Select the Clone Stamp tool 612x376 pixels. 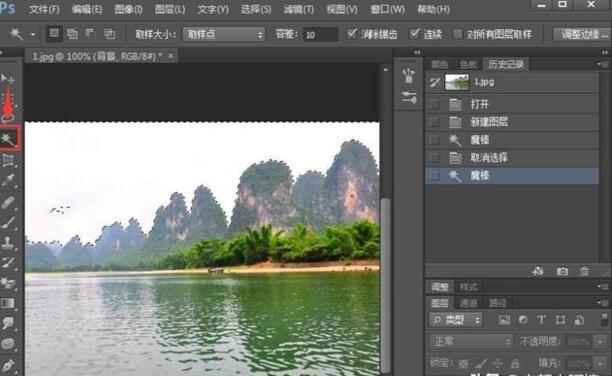coord(8,242)
